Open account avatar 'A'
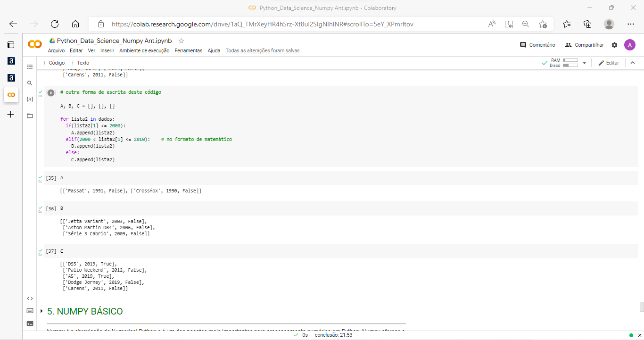This screenshot has height=340, width=644. click(x=629, y=45)
